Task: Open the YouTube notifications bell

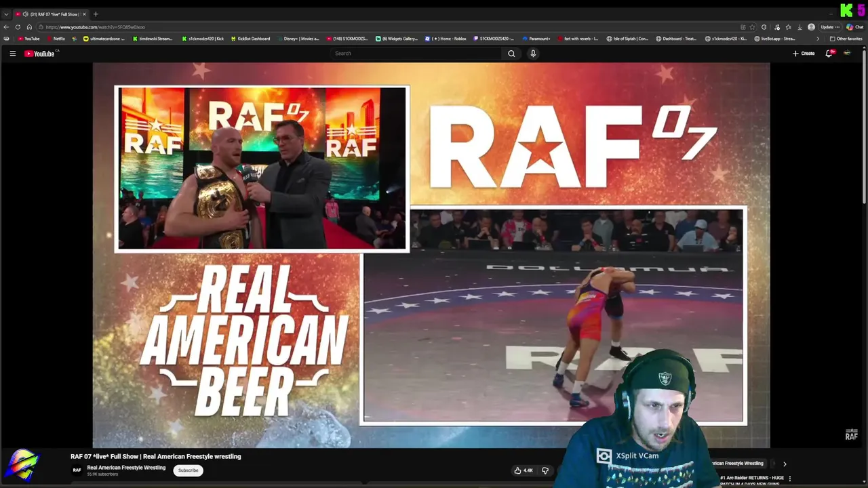Action: pyautogui.click(x=828, y=54)
